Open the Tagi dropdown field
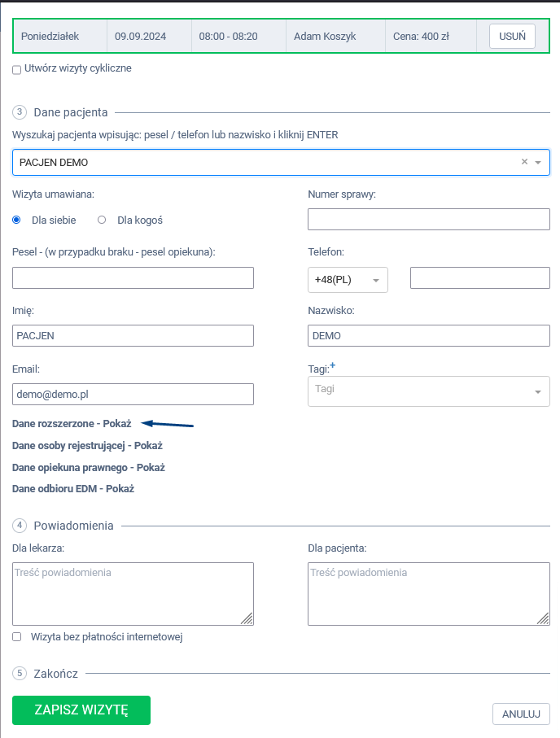The height and width of the screenshot is (738, 560). (x=428, y=391)
